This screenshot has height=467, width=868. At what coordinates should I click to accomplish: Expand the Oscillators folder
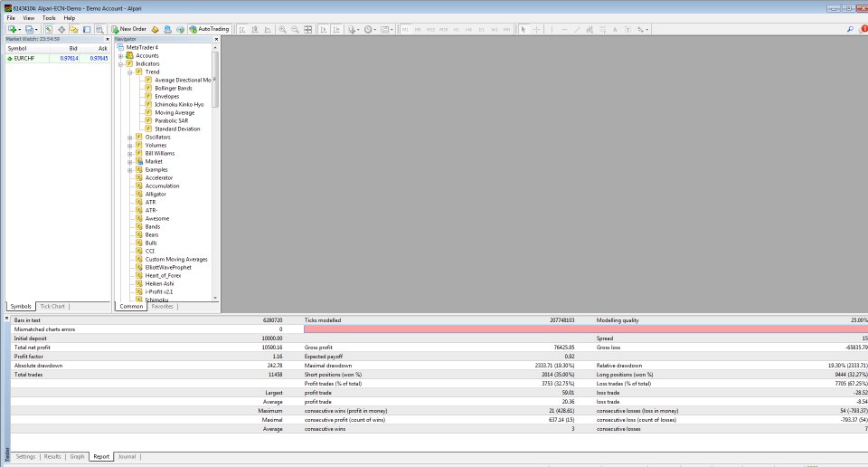pyautogui.click(x=130, y=138)
